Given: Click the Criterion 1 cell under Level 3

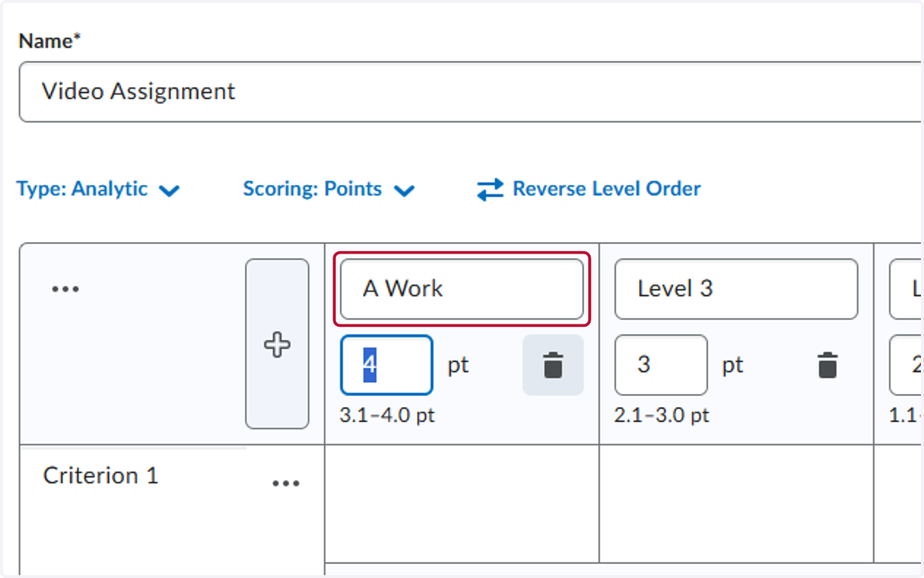Looking at the screenshot, I should point(737,504).
